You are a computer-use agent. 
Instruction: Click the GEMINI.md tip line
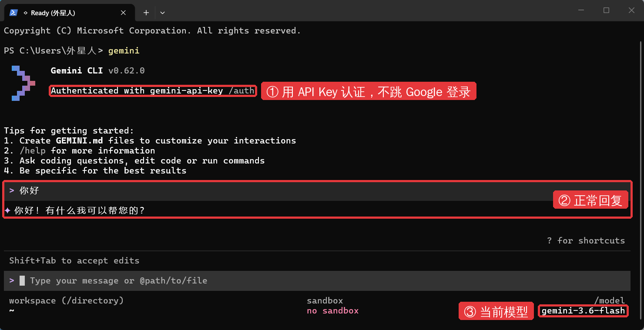[x=150, y=140]
